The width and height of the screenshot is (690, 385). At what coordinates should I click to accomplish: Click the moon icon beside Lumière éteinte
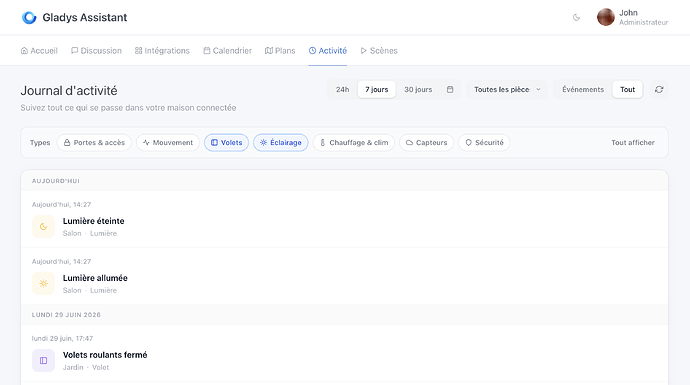(43, 227)
